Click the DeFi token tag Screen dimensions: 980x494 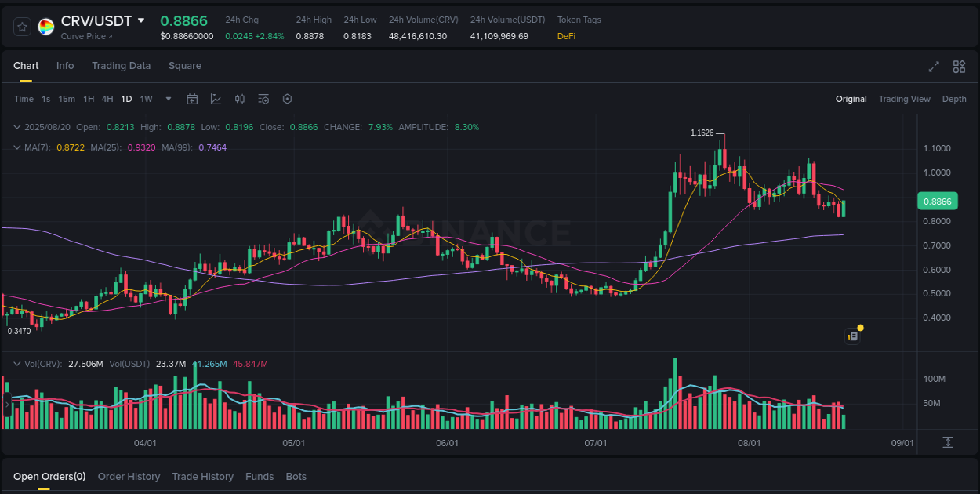566,36
